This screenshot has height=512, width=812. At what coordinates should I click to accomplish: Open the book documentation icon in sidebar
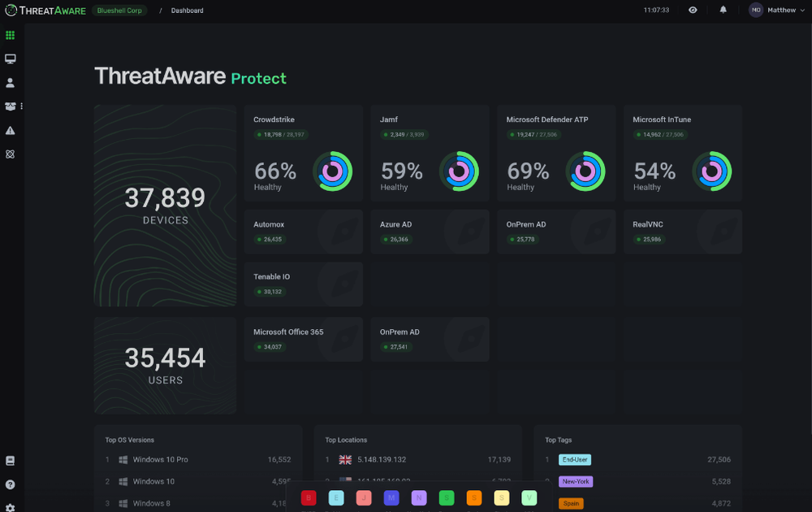[x=10, y=461]
